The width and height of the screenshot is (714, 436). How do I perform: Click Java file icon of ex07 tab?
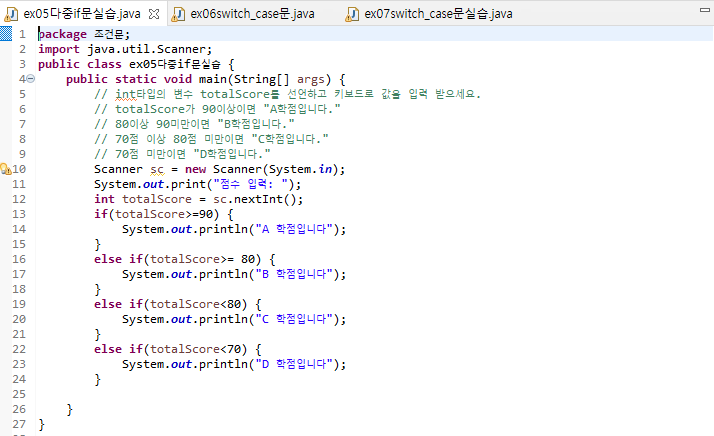coord(352,14)
